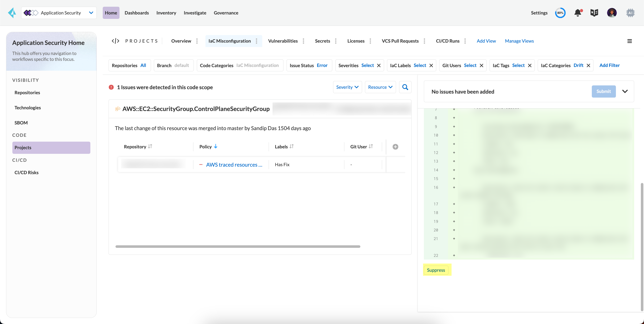Image resolution: width=644 pixels, height=324 pixels.
Task: Click the add column plus icon
Action: [395, 147]
